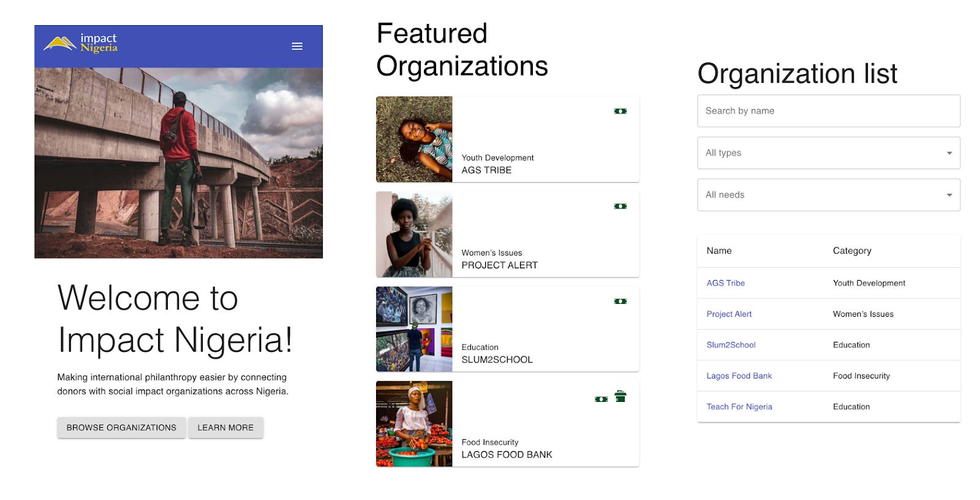This screenshot has width=980, height=500.
Task: Open Teach For Nigeria link
Action: click(739, 407)
